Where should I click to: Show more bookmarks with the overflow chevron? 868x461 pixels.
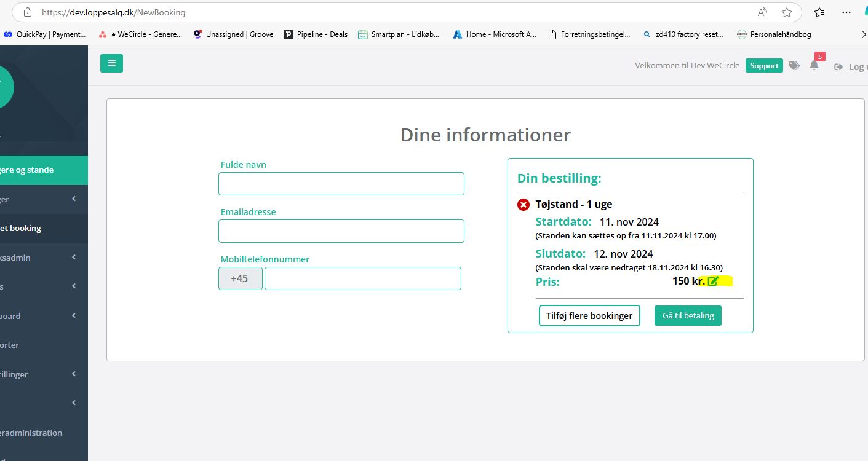click(x=863, y=34)
